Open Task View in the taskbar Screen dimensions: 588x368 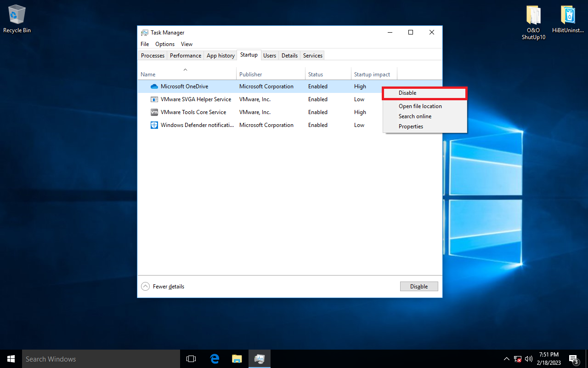point(191,359)
